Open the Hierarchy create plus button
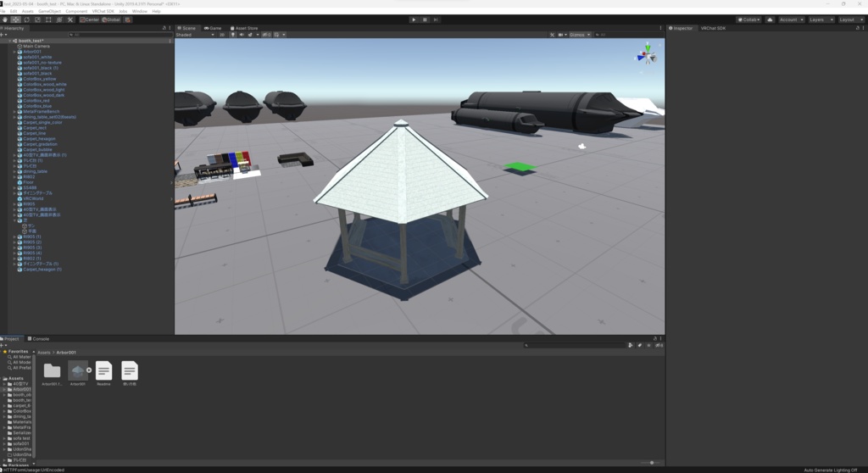The width and height of the screenshot is (868, 473). coord(3,35)
